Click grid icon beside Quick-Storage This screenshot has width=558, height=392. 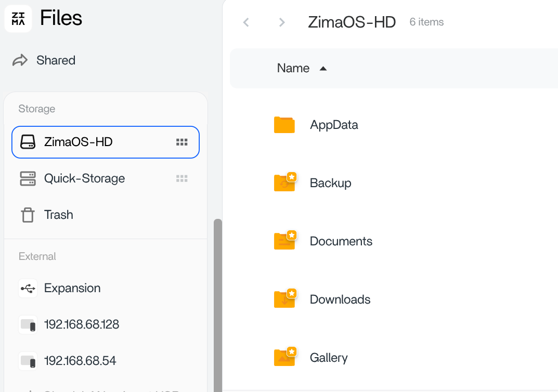click(181, 178)
